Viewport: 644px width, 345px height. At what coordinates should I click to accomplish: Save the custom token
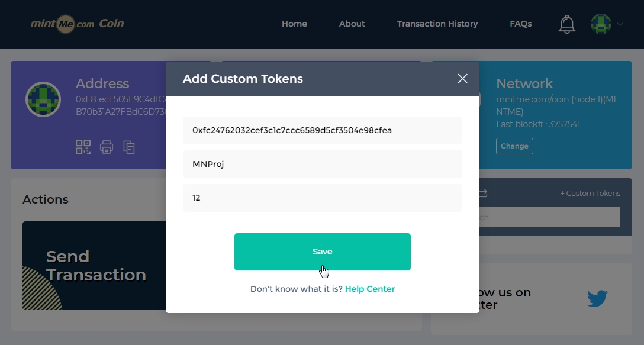322,252
